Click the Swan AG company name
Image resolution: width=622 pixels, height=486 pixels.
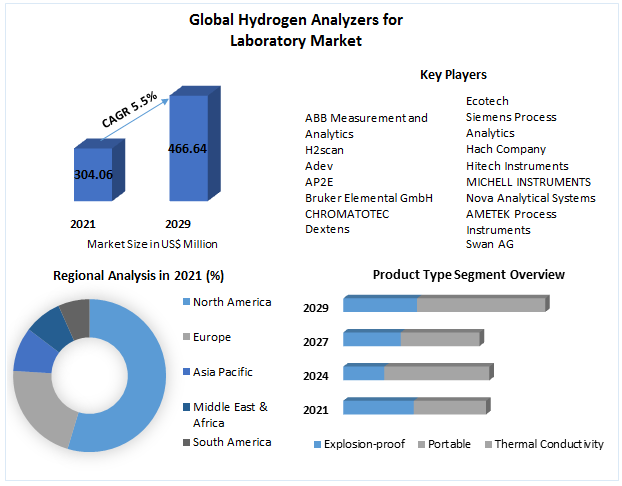pyautogui.click(x=492, y=245)
